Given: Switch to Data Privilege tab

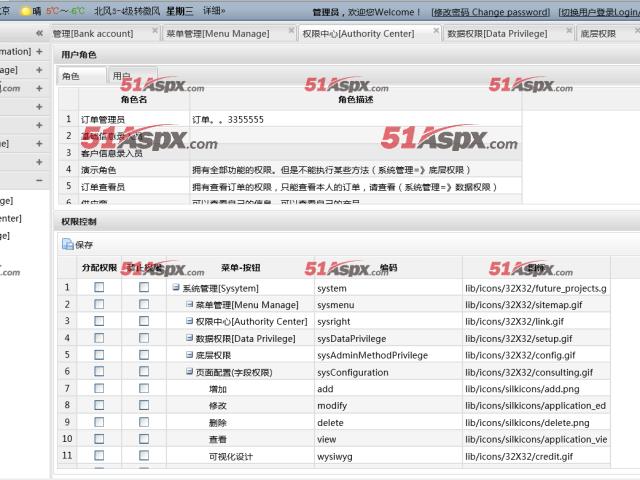Looking at the screenshot, I should coord(498,33).
